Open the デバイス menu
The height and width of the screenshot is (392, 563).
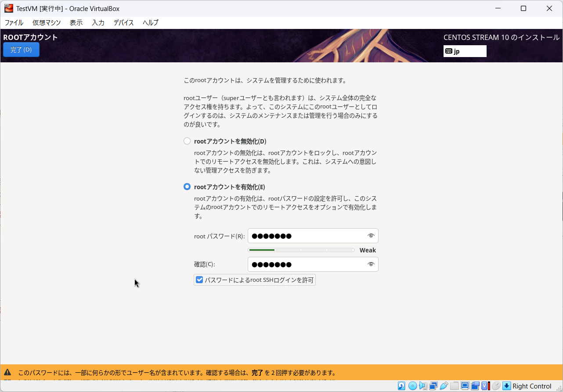123,23
